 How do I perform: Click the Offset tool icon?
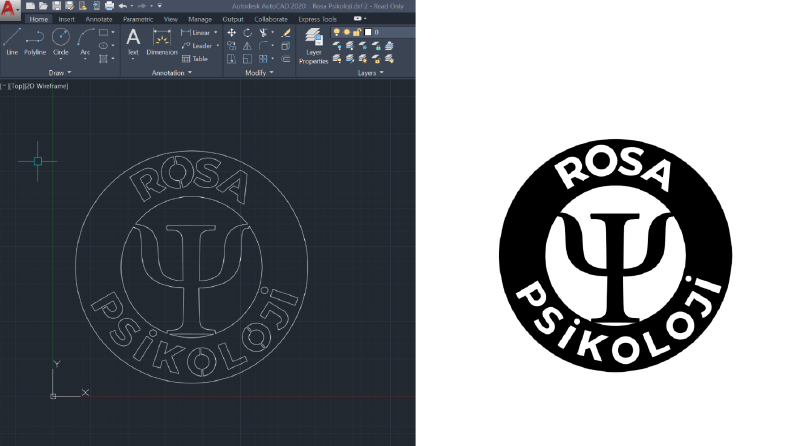pyautogui.click(x=286, y=59)
